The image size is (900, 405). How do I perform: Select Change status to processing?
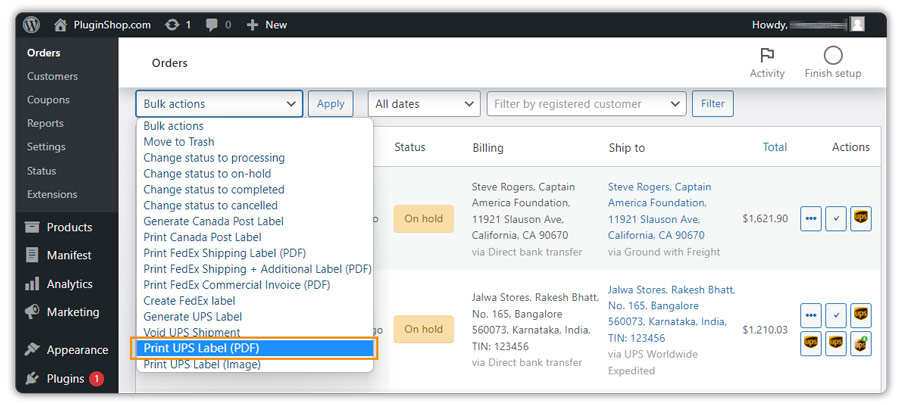255,158
